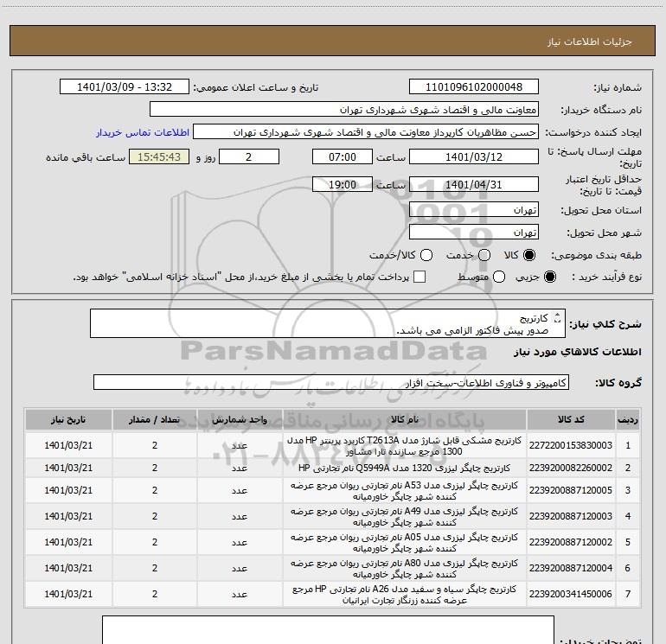Image resolution: width=666 pixels, height=644 pixels.
Task: Click the need number field 1101096102000048
Action: (474, 87)
